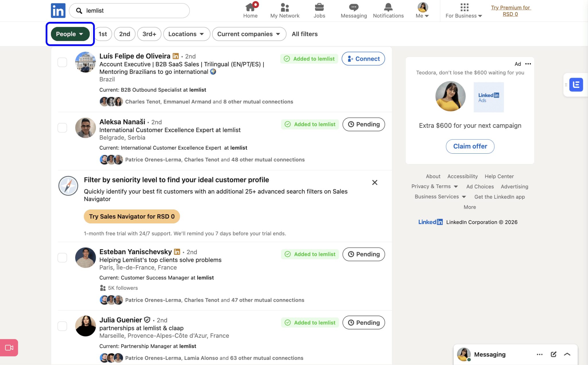The height and width of the screenshot is (365, 588).
Task: Click Advertising footer link
Action: [514, 186]
